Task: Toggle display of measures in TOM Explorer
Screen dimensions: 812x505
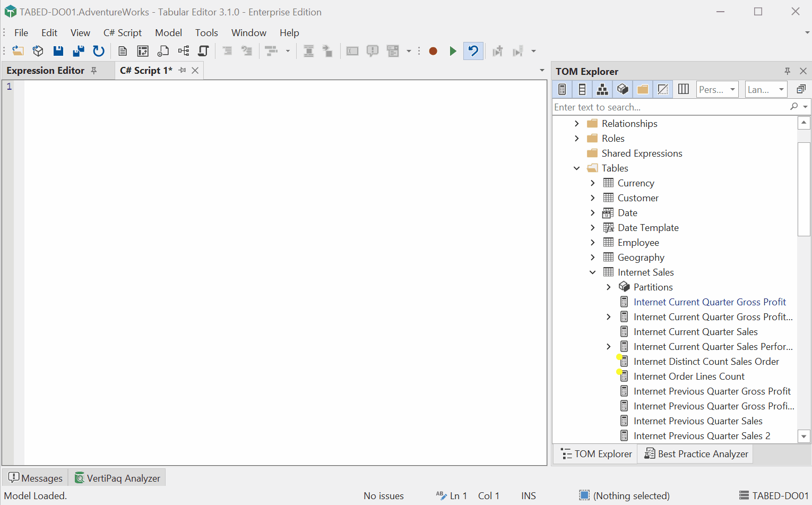Action: click(x=562, y=89)
